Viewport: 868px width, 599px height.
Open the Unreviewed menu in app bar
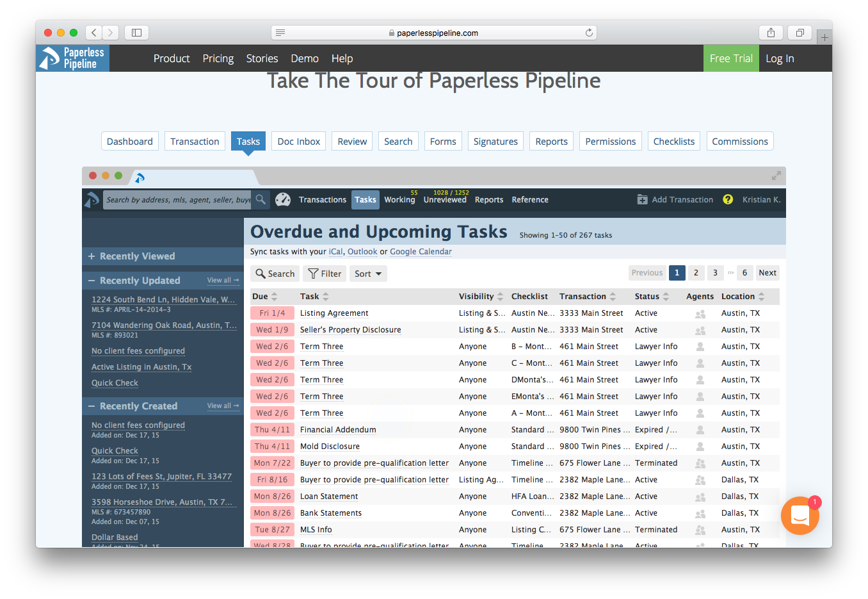click(x=445, y=200)
